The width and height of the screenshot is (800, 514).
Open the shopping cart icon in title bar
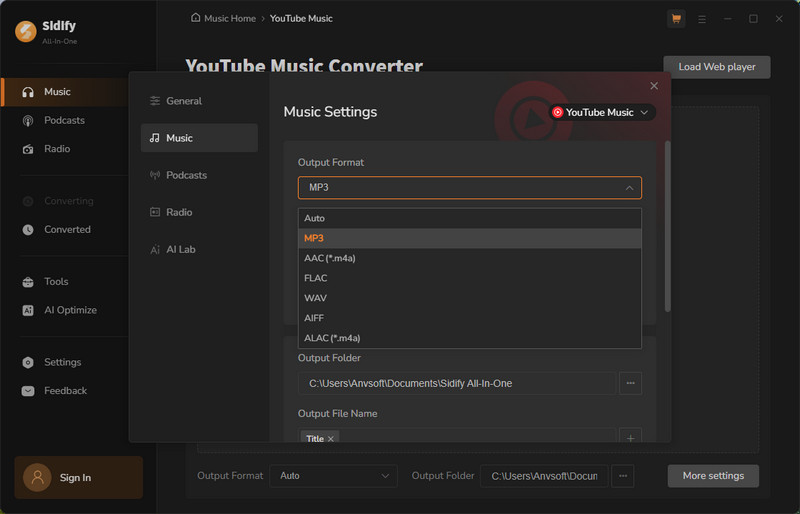(676, 19)
